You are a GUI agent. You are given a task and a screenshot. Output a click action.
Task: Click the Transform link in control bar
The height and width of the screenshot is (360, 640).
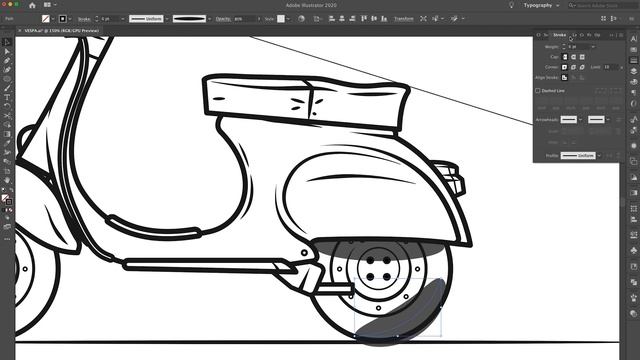tap(403, 19)
